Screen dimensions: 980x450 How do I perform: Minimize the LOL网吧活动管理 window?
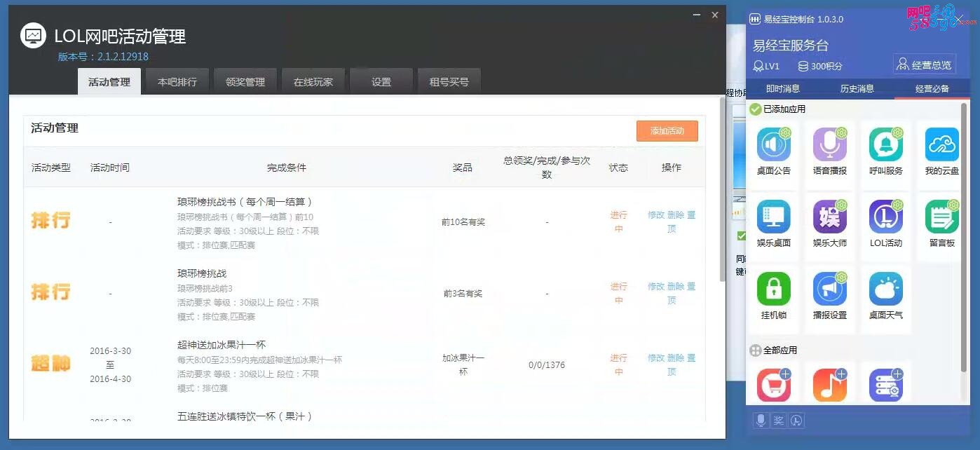coord(696,15)
